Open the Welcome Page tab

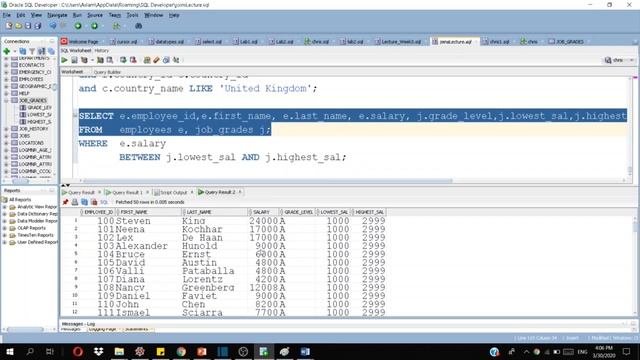[x=80, y=42]
